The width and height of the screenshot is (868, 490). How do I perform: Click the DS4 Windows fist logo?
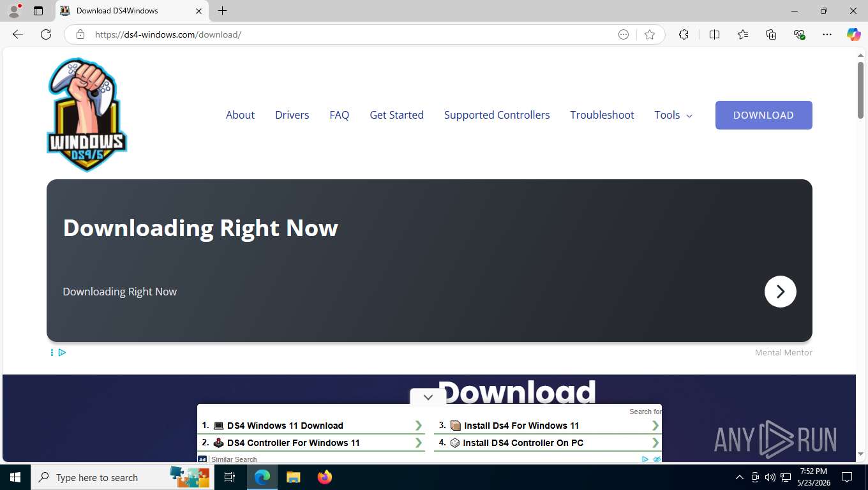tap(87, 115)
